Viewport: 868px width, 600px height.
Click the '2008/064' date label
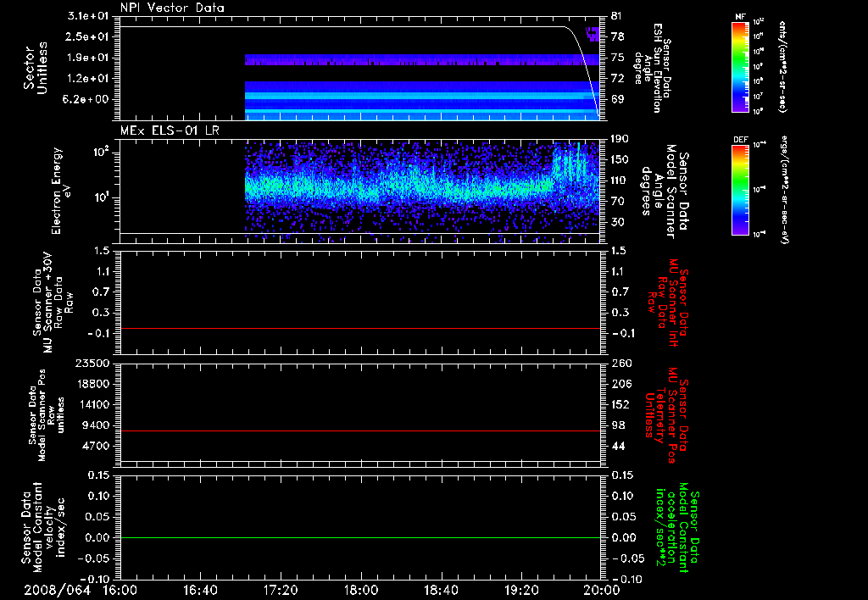click(x=57, y=590)
